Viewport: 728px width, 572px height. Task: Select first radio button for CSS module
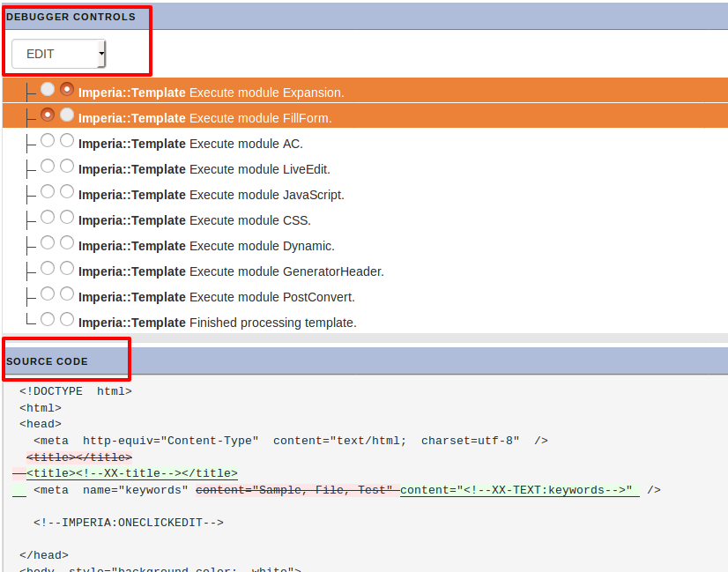pos(48,217)
